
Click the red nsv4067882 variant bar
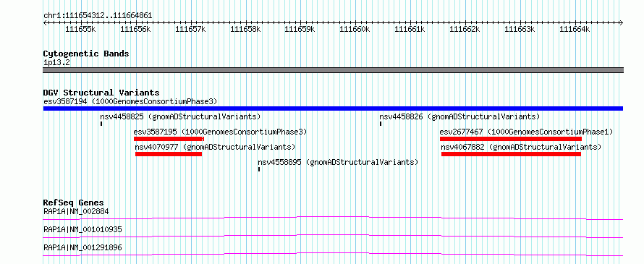coord(511,154)
